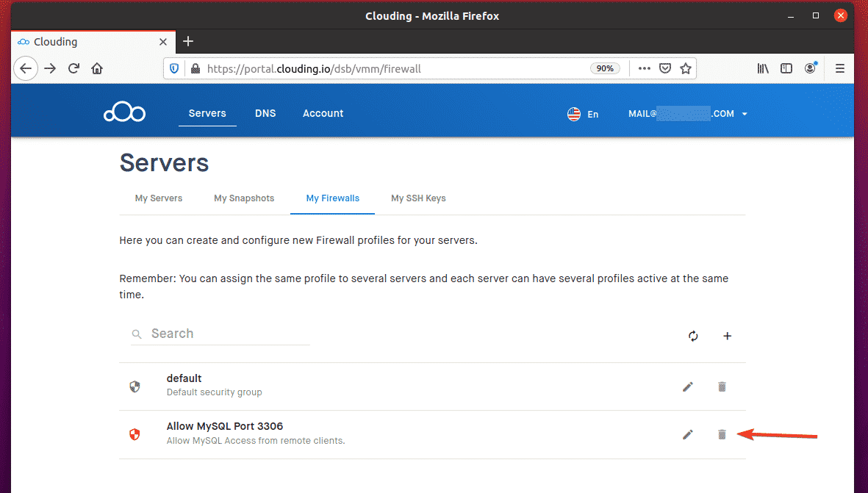Edit the Allow MySQL Port 3306 profile
Viewport: 868px width, 493px height.
(x=688, y=435)
